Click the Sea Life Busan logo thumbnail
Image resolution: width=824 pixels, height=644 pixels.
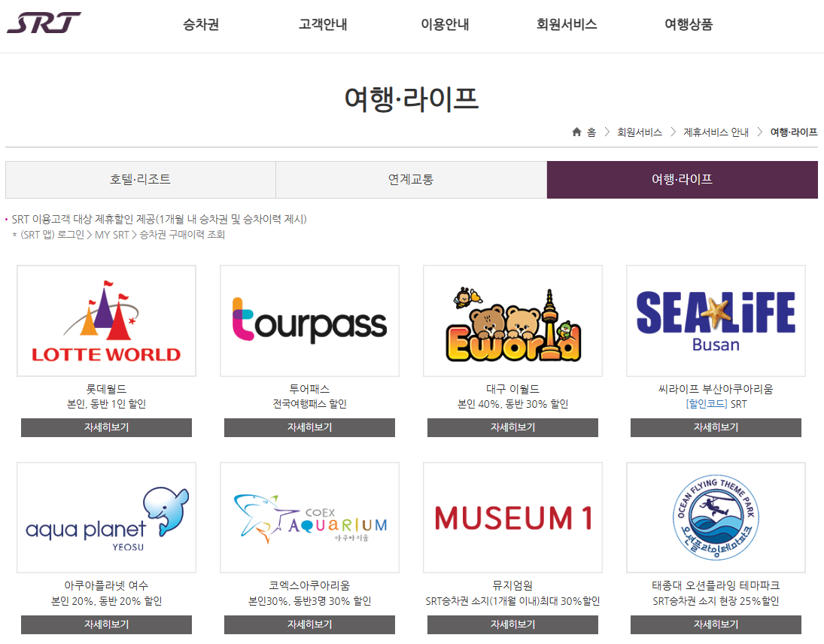click(x=716, y=321)
